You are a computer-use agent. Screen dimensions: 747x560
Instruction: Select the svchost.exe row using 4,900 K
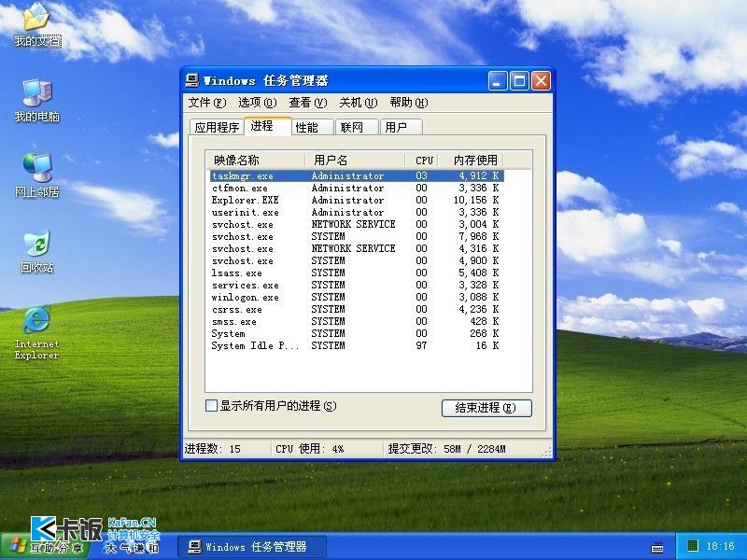(357, 261)
